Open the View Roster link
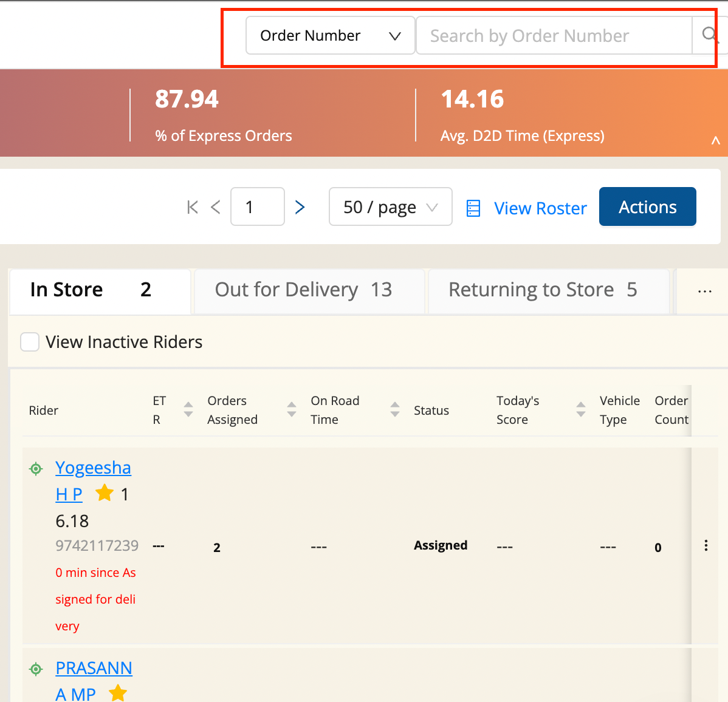 pos(540,208)
